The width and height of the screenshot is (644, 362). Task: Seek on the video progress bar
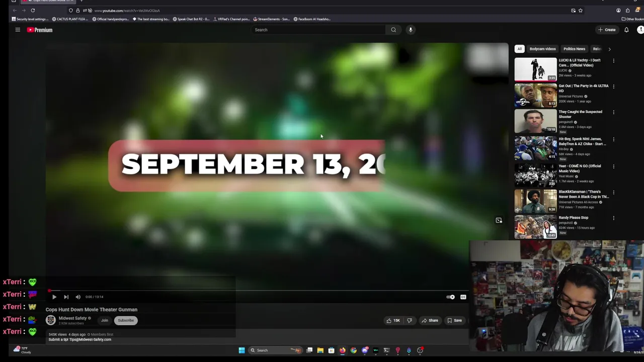[x=259, y=291]
